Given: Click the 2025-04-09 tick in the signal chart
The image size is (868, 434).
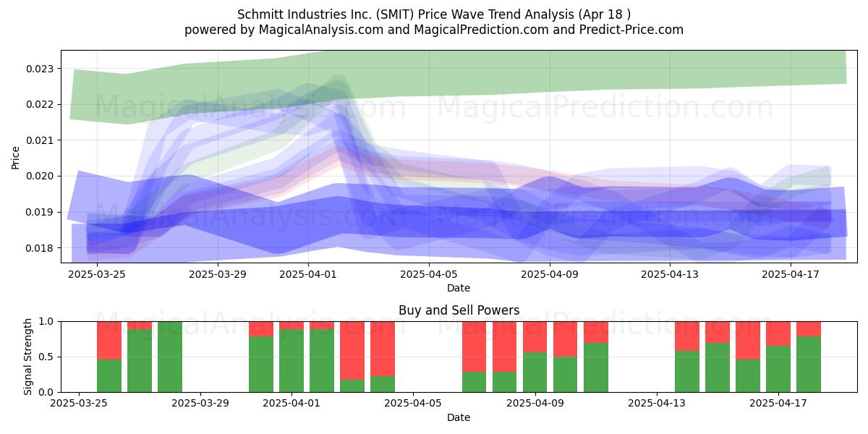Looking at the screenshot, I should pos(535,404).
